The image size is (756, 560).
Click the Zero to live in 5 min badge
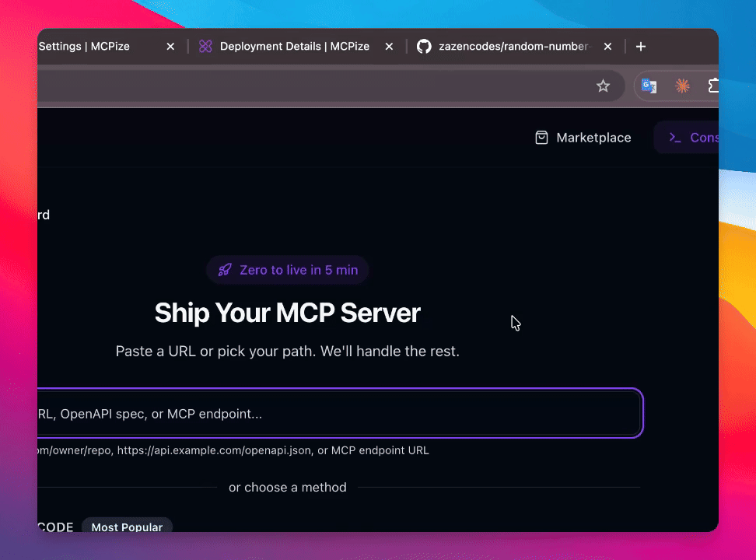click(287, 270)
